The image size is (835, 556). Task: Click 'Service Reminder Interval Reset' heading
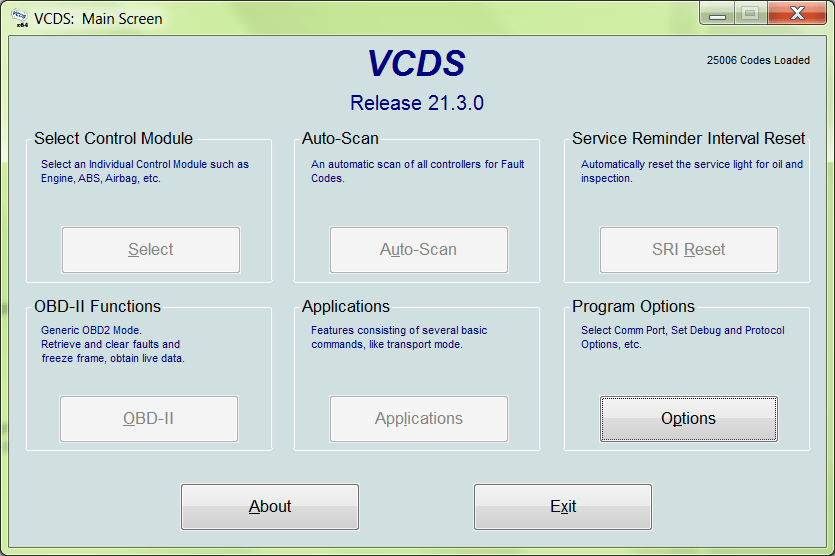pos(689,138)
